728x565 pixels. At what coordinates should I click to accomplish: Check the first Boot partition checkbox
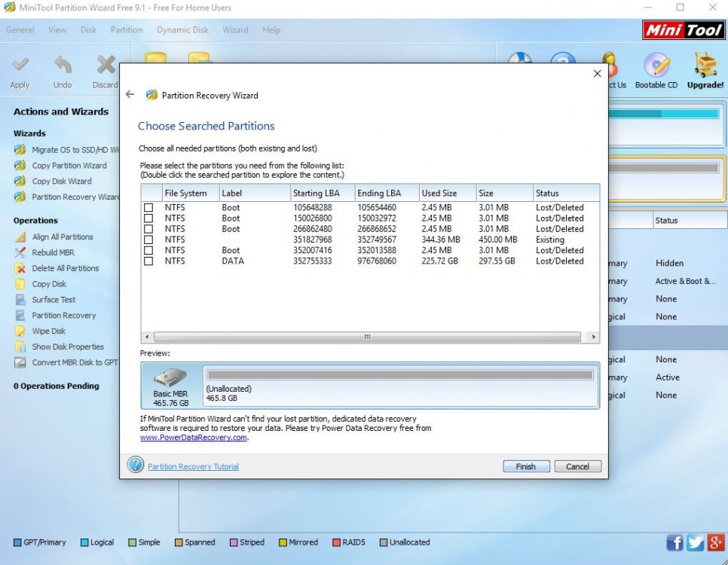[x=148, y=207]
